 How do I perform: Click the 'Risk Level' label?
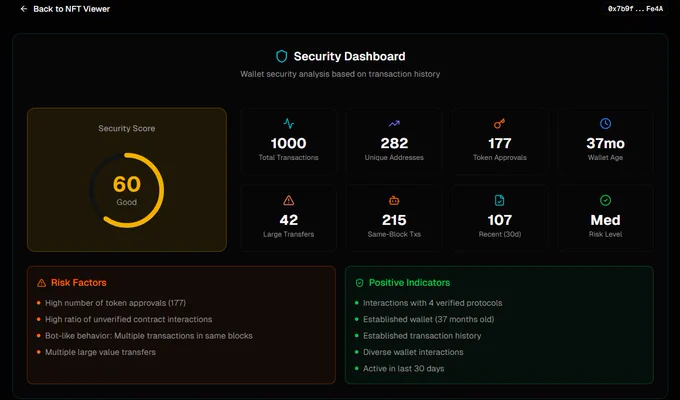[605, 234]
